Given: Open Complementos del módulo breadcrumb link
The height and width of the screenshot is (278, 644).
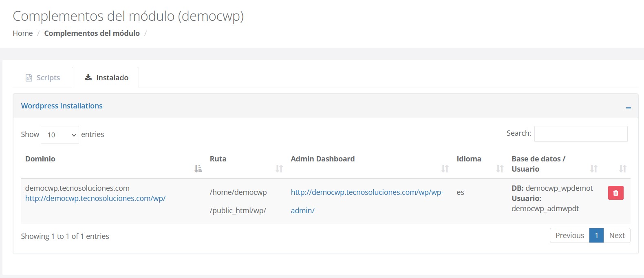Looking at the screenshot, I should (92, 33).
